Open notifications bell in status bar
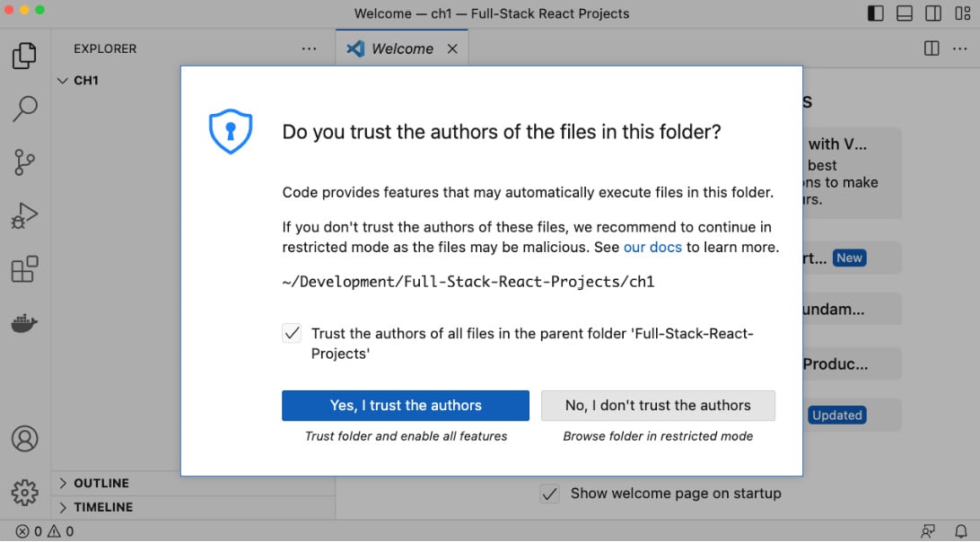The width and height of the screenshot is (980, 542). (960, 531)
